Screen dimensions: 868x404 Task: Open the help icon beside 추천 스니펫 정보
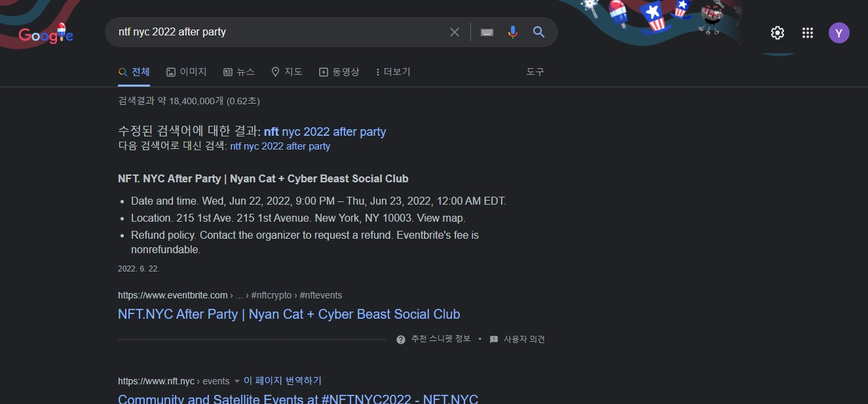401,339
